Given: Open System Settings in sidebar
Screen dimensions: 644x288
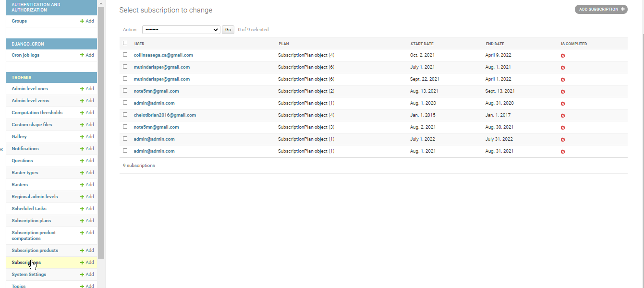Looking at the screenshot, I should tap(29, 275).
